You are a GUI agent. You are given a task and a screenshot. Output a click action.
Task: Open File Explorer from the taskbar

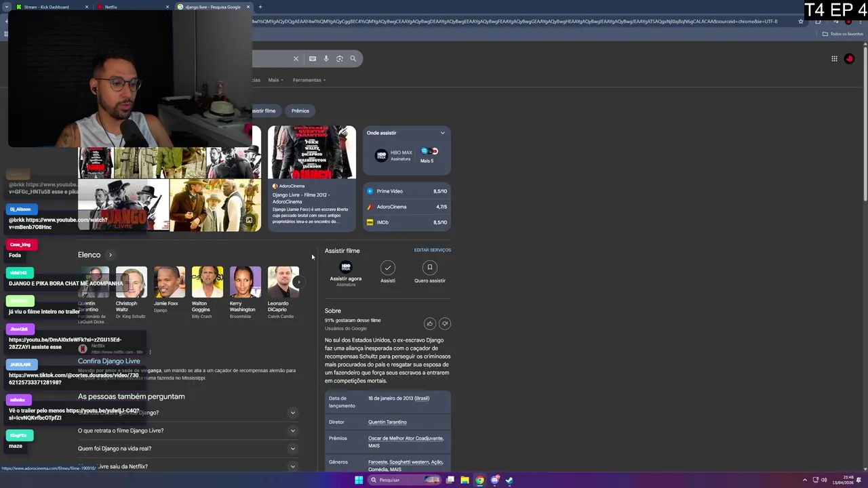(x=465, y=480)
